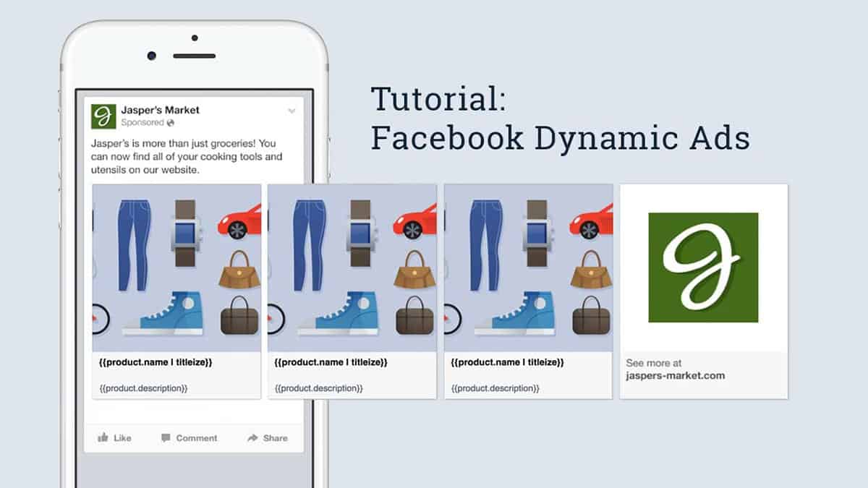The height and width of the screenshot is (488, 868).
Task: Visit the jaspers-market.com link
Action: coord(675,375)
